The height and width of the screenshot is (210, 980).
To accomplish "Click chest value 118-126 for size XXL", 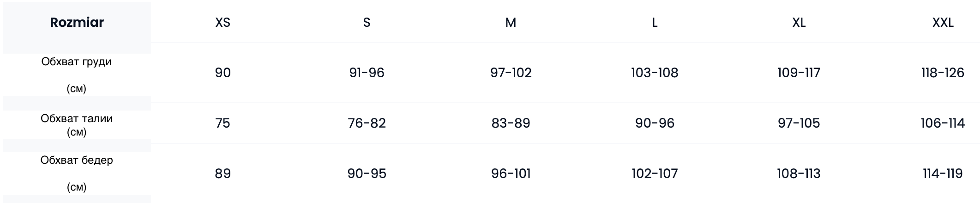I will 943,73.
